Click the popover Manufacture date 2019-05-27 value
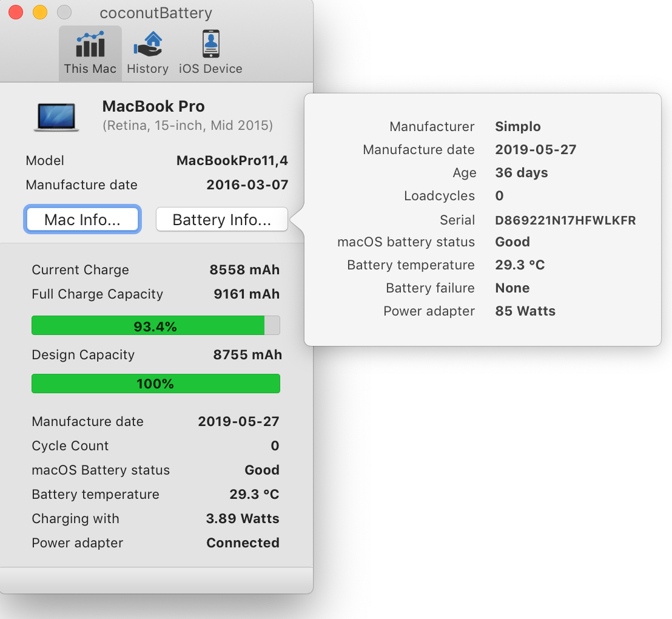Screen dimensions: 672x619 536,150
